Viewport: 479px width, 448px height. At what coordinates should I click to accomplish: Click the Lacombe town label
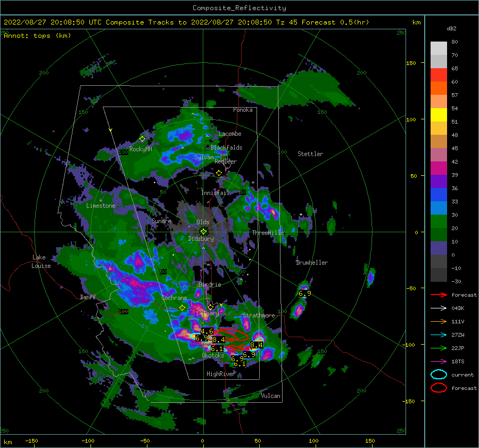230,134
